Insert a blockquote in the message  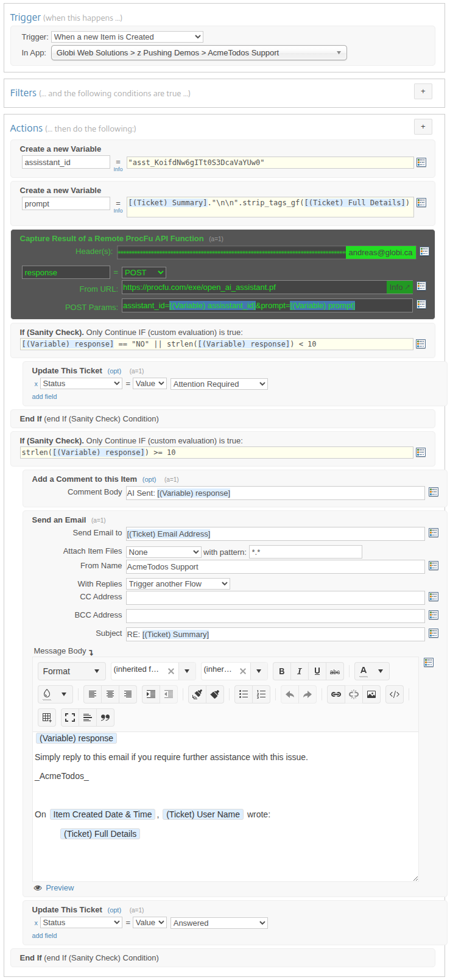tap(105, 717)
